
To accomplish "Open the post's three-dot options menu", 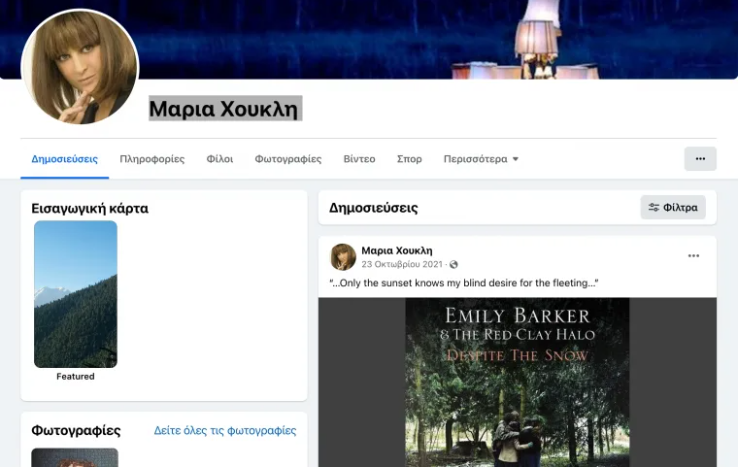I will click(x=693, y=256).
